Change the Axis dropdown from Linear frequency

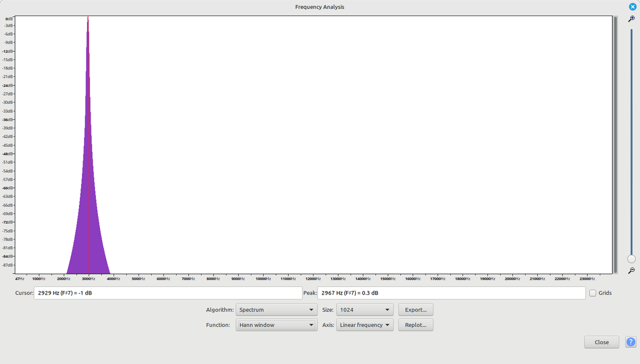364,325
